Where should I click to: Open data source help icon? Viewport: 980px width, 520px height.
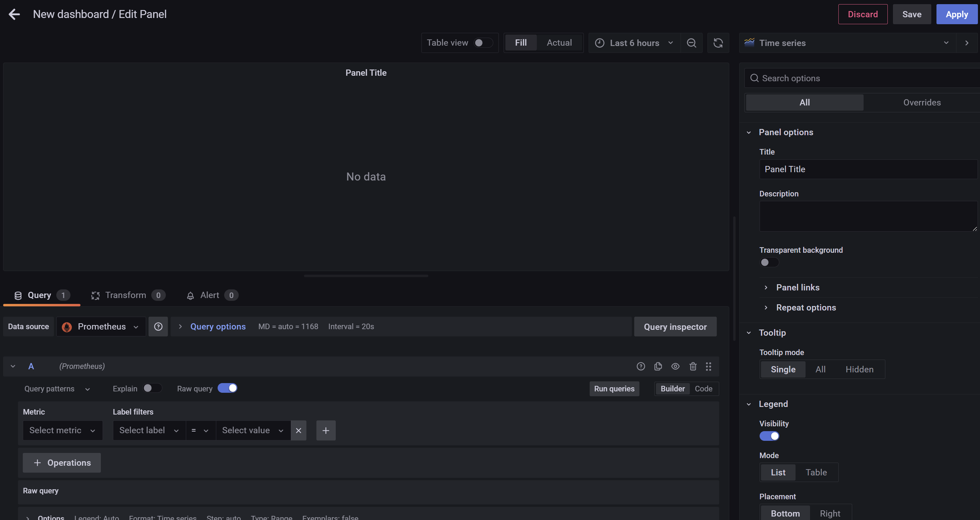pyautogui.click(x=158, y=327)
